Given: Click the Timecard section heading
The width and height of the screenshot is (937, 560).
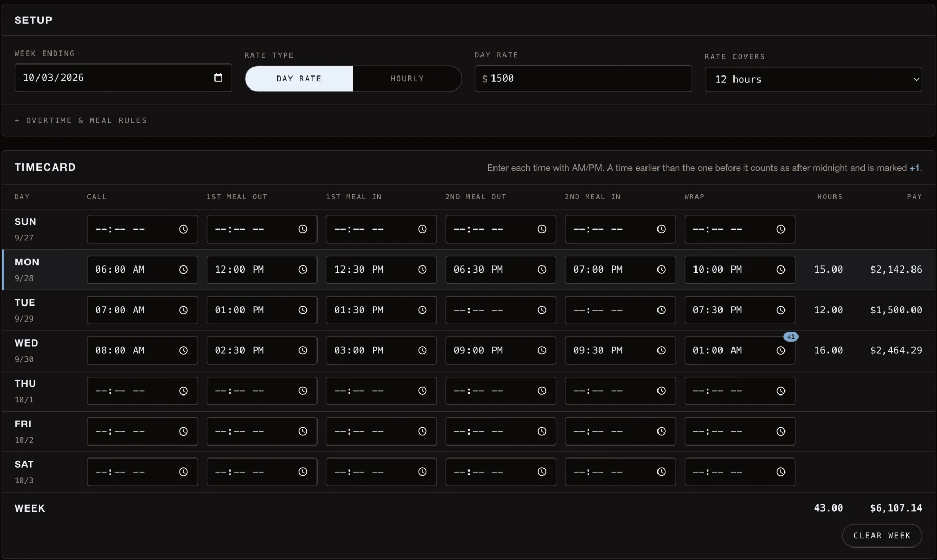Looking at the screenshot, I should (45, 167).
